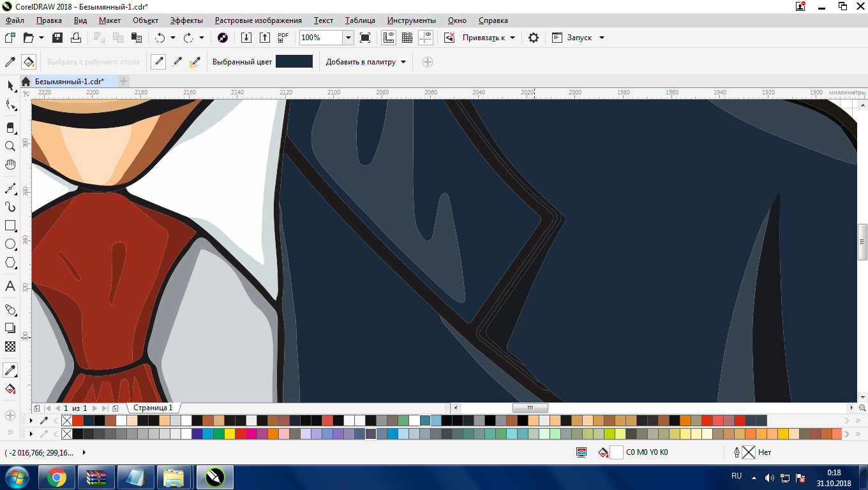Click the horizontal scrollbar thumb
This screenshot has height=490, width=868.
[x=530, y=408]
